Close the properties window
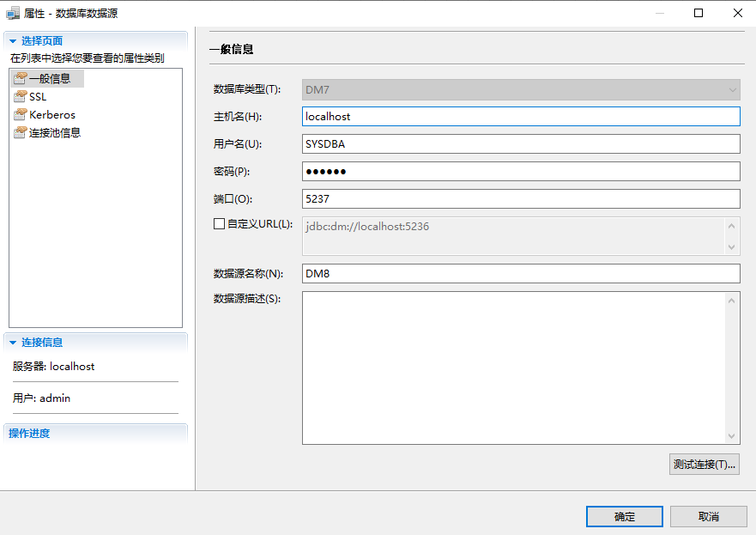The height and width of the screenshot is (535, 756). pos(738,13)
